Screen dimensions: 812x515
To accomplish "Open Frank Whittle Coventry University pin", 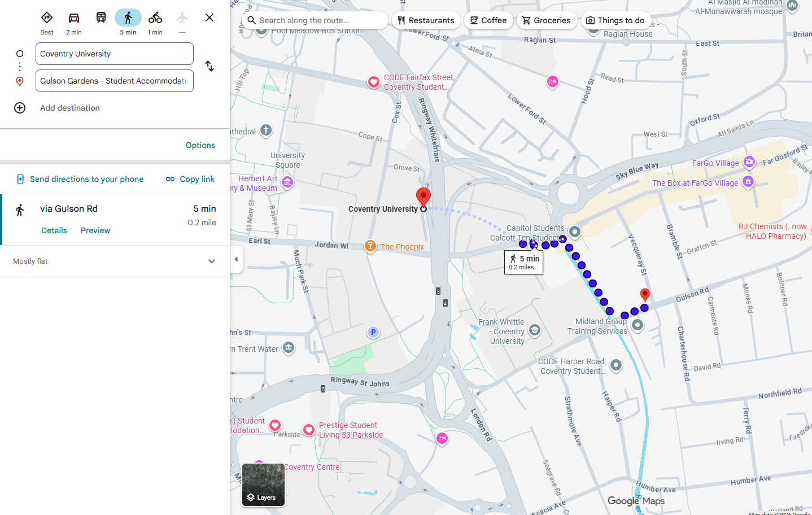I will tap(534, 330).
